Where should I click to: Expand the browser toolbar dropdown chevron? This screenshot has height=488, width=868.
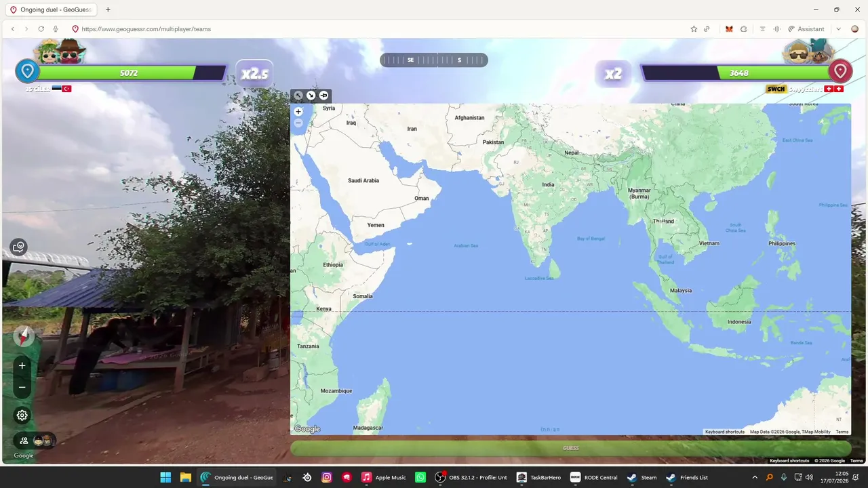pyautogui.click(x=839, y=29)
